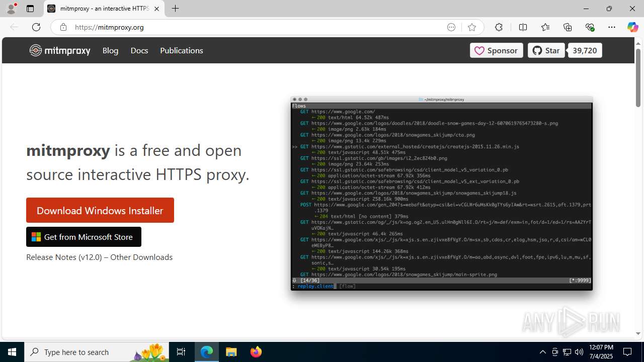Image resolution: width=644 pixels, height=362 pixels.
Task: Open Release Notes (v12.0) link
Action: [64, 257]
